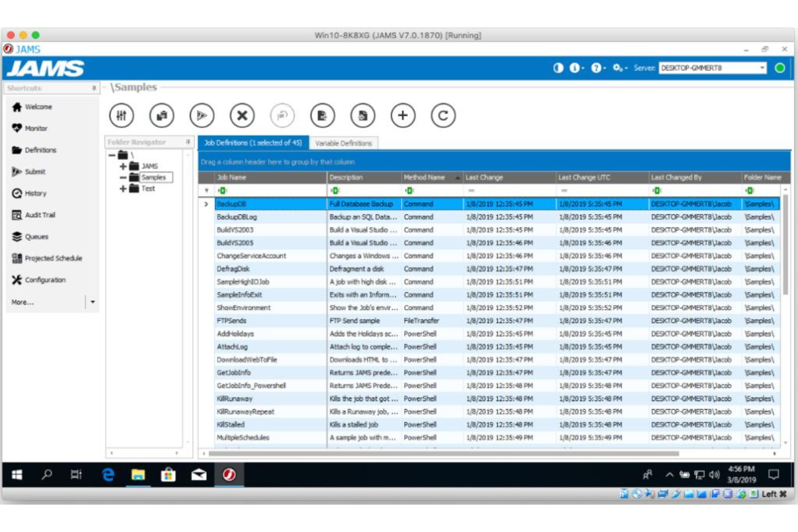798x532 pixels.
Task: Open the Welcome page link
Action: click(x=38, y=107)
